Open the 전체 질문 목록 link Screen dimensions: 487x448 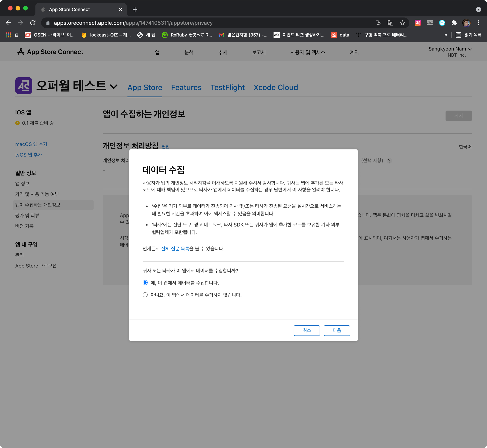[175, 248]
